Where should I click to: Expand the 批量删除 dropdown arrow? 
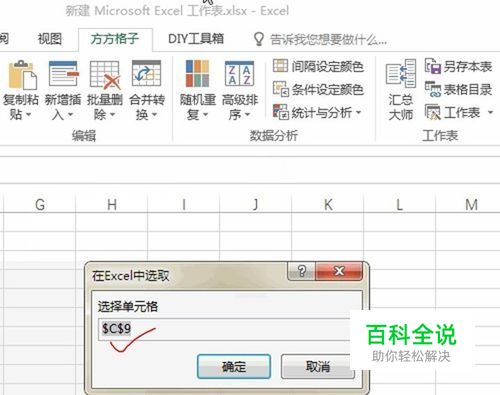click(112, 115)
